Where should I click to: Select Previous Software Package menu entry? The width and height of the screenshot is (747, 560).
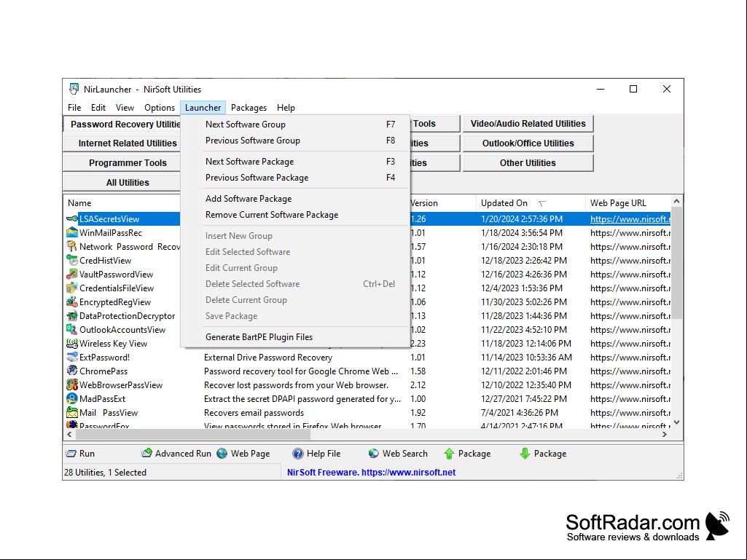(x=296, y=178)
